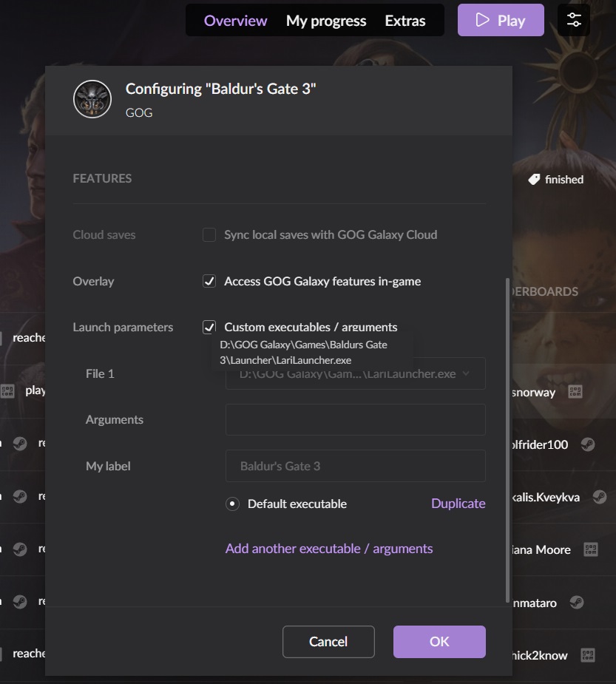Click Add another executable / arguments link
The width and height of the screenshot is (616, 684).
coord(329,549)
